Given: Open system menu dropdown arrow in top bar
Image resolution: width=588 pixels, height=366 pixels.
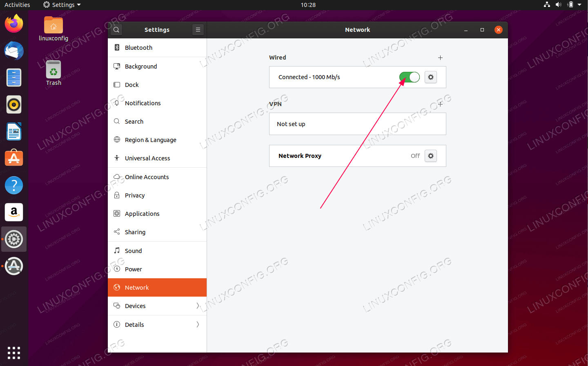Looking at the screenshot, I should click(x=579, y=5).
